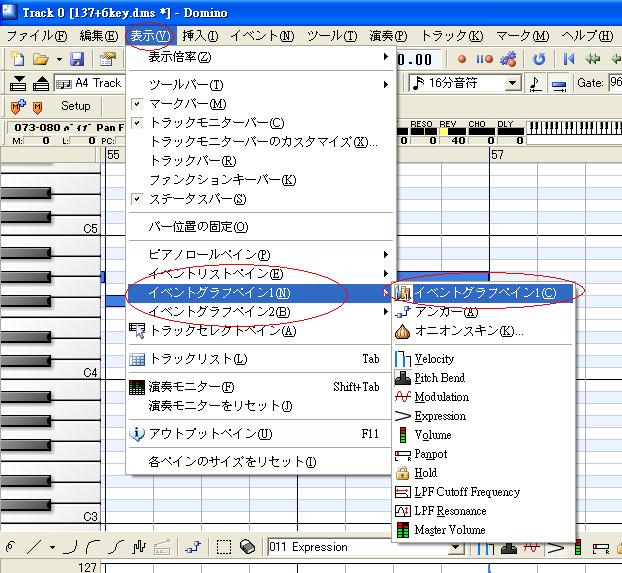The height and width of the screenshot is (573, 622).
Task: Select Modulation in the graph submenu
Action: [483, 397]
